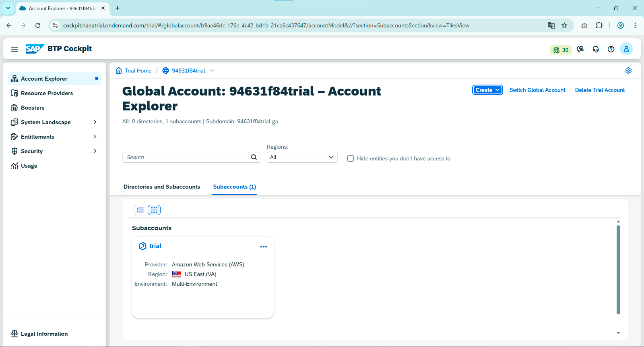Open page settings gear icon
The image size is (644, 347).
tap(628, 71)
